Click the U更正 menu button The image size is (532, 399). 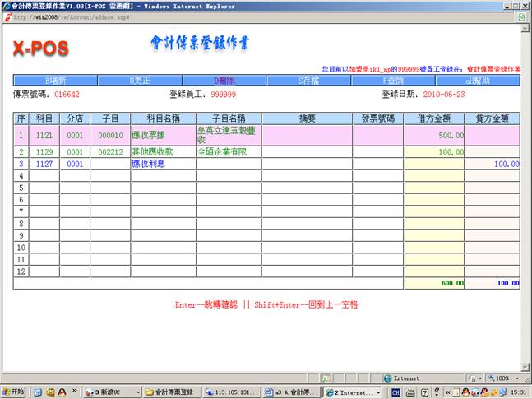pyautogui.click(x=139, y=81)
